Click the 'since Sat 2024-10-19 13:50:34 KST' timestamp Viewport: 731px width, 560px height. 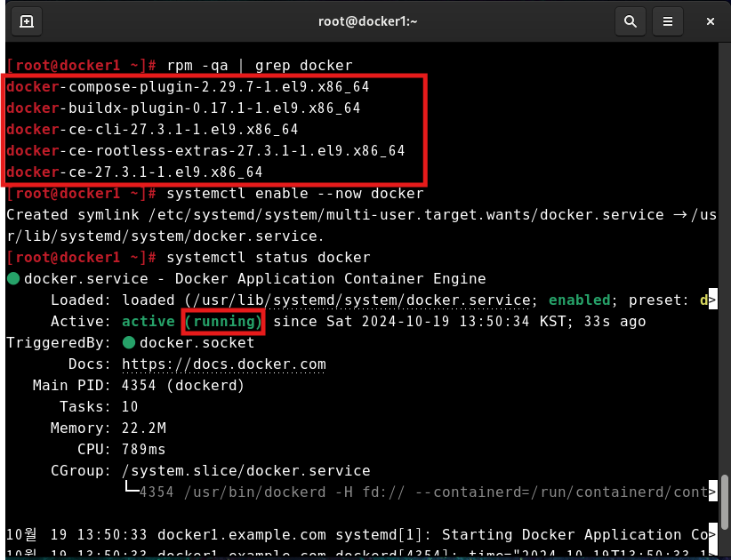pyautogui.click(x=422, y=322)
